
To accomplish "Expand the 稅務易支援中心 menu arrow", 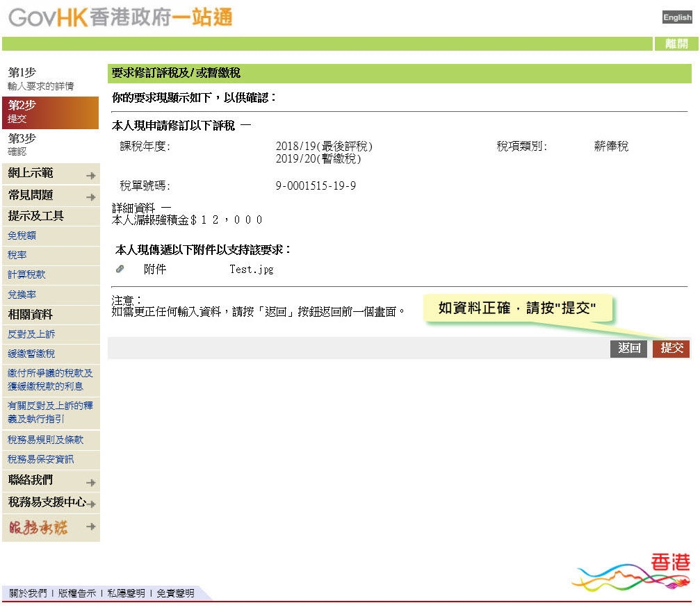I will pyautogui.click(x=92, y=504).
